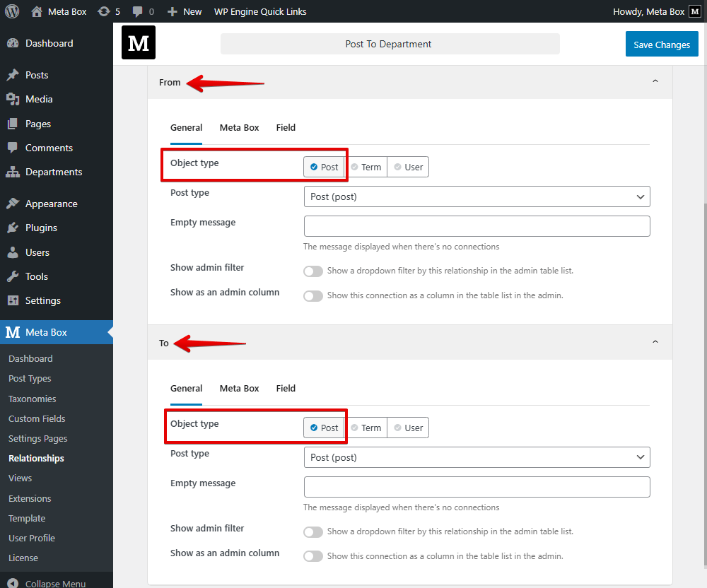Open the Relationships link in Meta Box menu
The width and height of the screenshot is (707, 588).
pyautogui.click(x=36, y=458)
